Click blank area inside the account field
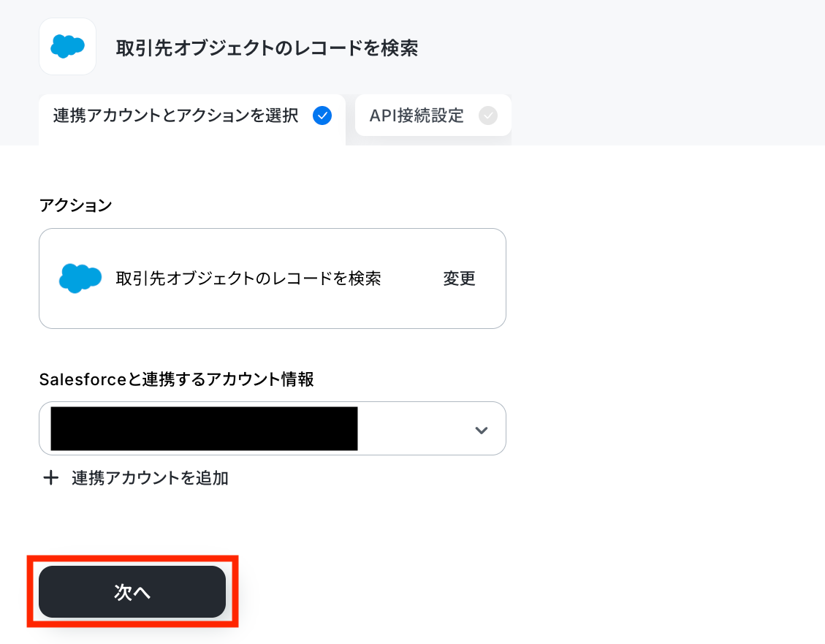Viewport: 825px width, 644px height. [x=416, y=428]
